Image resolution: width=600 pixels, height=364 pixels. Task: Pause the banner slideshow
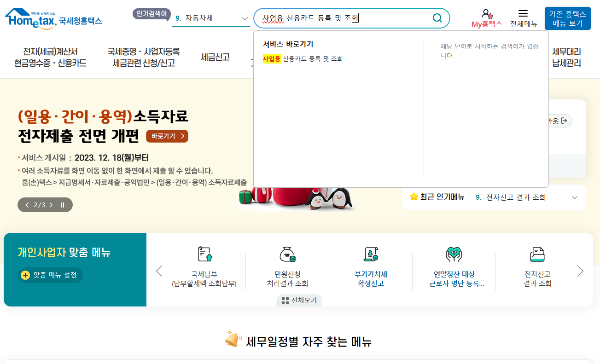(x=62, y=205)
